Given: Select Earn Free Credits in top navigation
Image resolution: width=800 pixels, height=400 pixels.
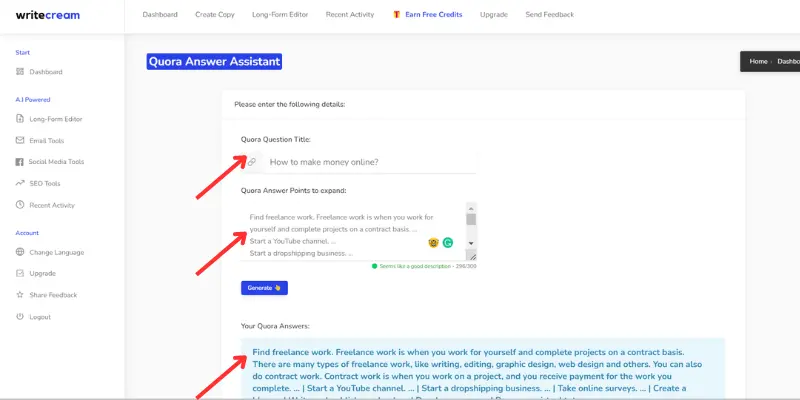Looking at the screenshot, I should (x=434, y=15).
